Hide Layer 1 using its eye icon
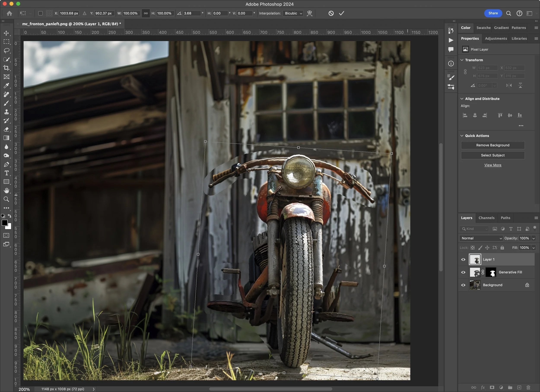Image resolution: width=540 pixels, height=392 pixels. 463,260
